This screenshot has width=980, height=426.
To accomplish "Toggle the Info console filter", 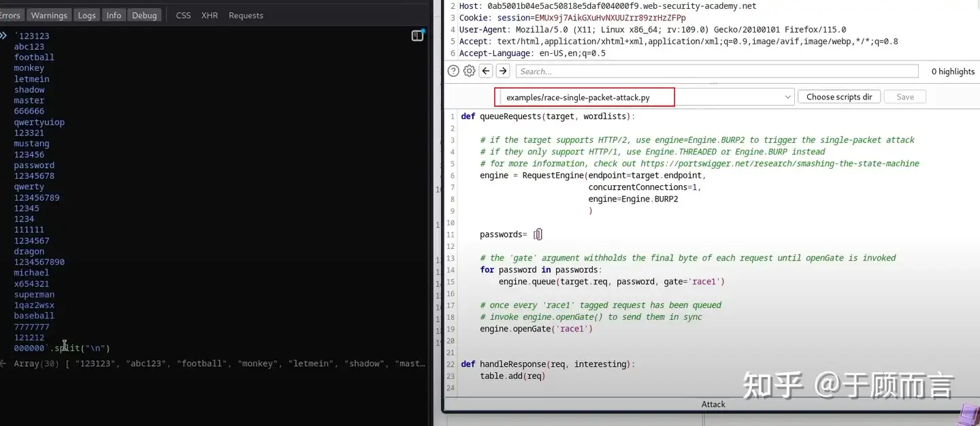I will click(114, 15).
